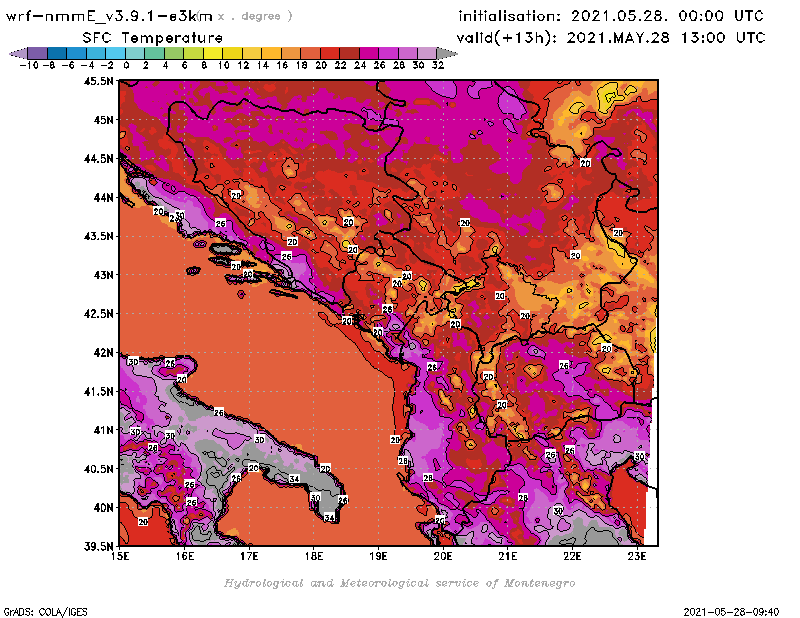Image resolution: width=800 pixels, height=618 pixels.
Task: Click the model title wrf-nmmE_v3.9.1-e3km
Action: [109, 16]
